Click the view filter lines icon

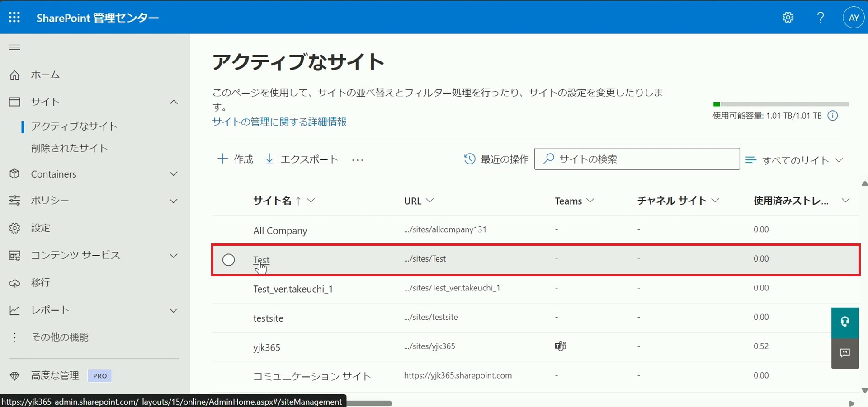(x=751, y=160)
